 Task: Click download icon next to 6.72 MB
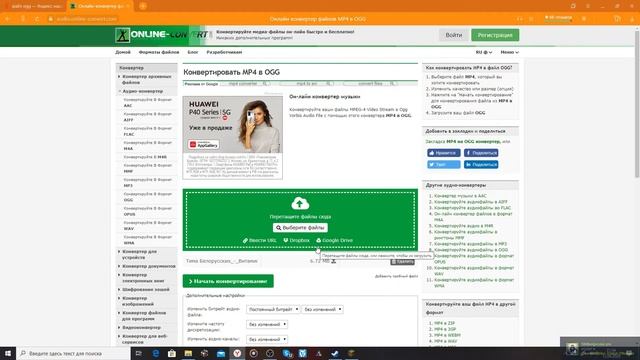coord(333,261)
